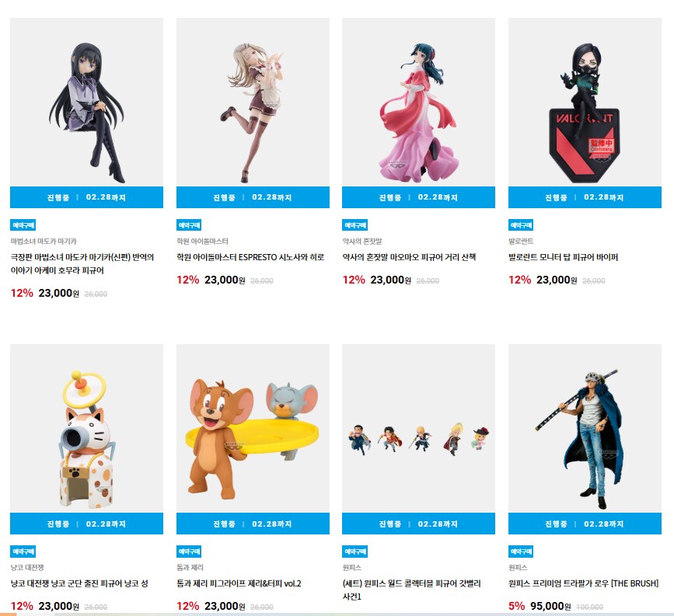674x616 pixels.
Task: Open the Nyanko castle figure image
Action: click(86, 428)
